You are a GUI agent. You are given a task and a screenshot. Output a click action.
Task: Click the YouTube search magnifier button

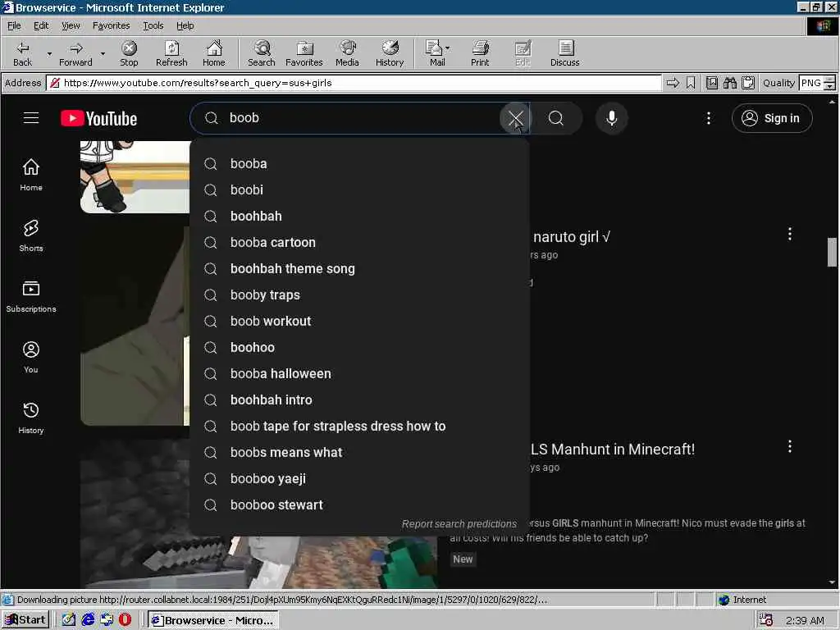[x=556, y=118]
